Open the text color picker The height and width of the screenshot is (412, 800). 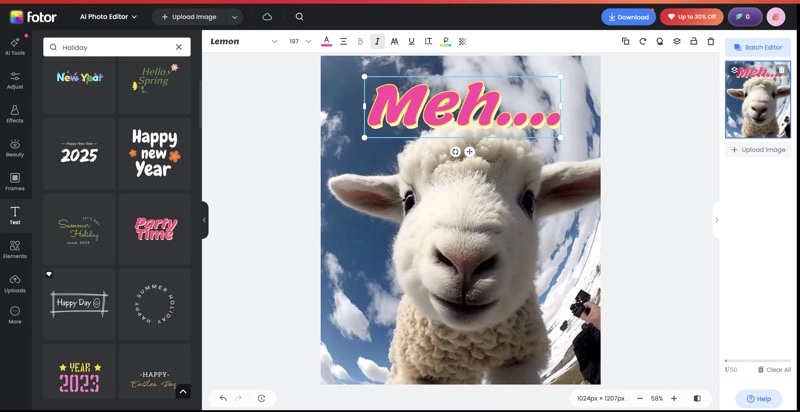[327, 41]
